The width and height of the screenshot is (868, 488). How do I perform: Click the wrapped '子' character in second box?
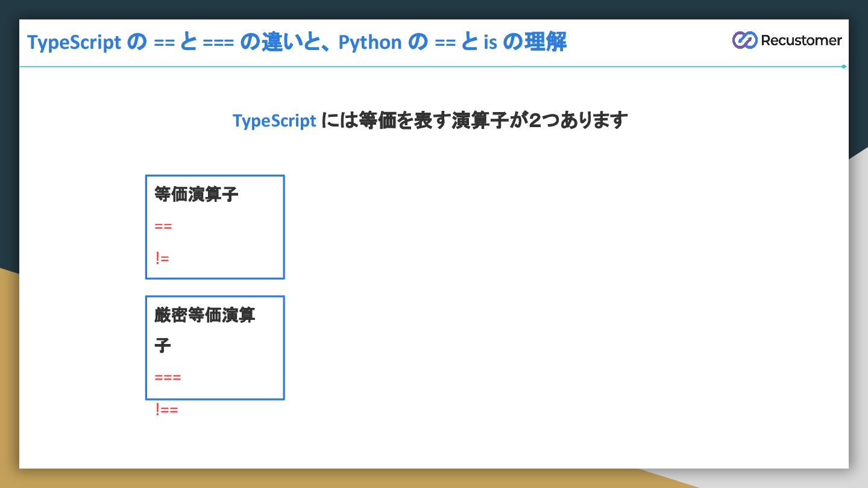163,345
